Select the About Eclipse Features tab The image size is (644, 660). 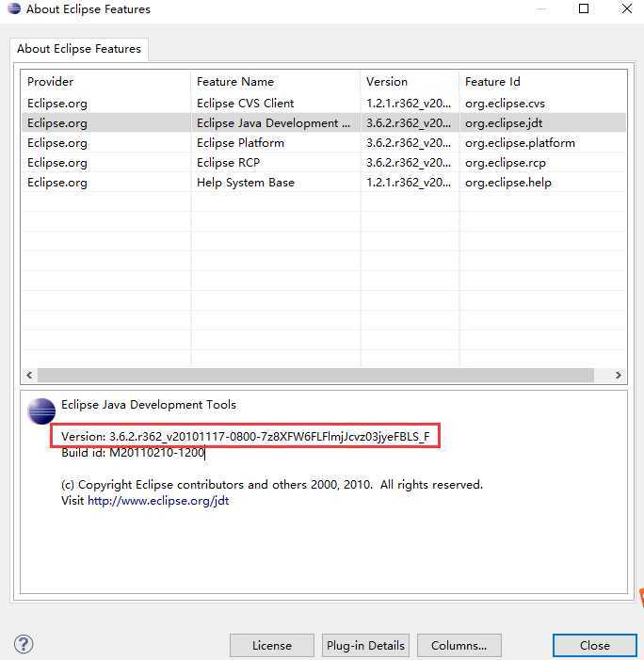[x=79, y=49]
